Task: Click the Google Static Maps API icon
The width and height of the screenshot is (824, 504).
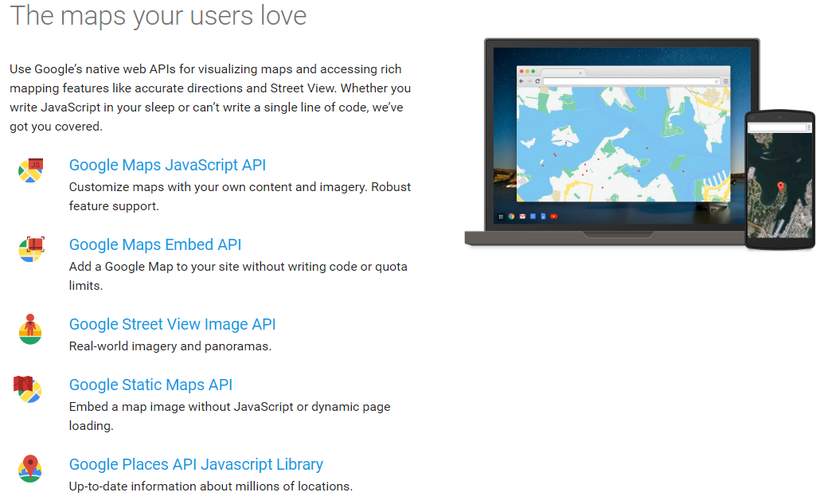Action: [x=27, y=389]
